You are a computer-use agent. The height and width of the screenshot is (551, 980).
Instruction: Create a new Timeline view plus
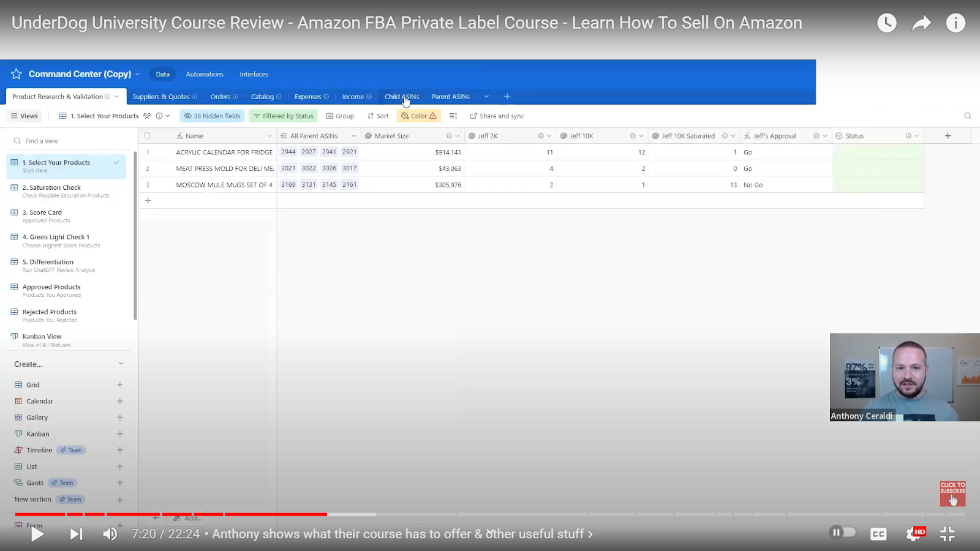click(x=120, y=450)
